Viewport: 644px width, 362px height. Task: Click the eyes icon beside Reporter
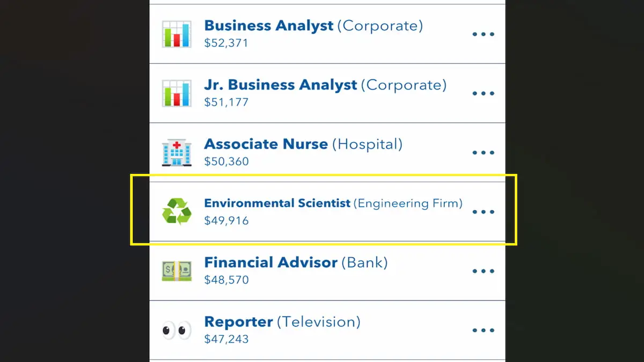coord(177,330)
